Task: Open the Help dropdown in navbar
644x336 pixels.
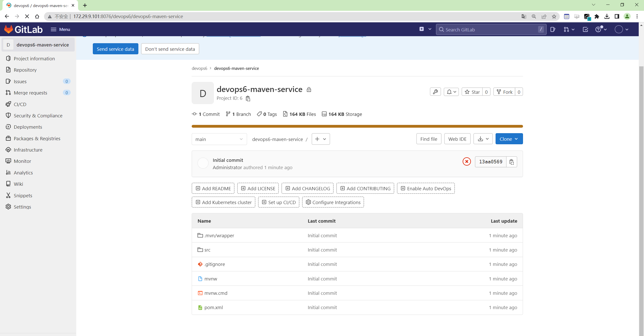Action: (601, 29)
